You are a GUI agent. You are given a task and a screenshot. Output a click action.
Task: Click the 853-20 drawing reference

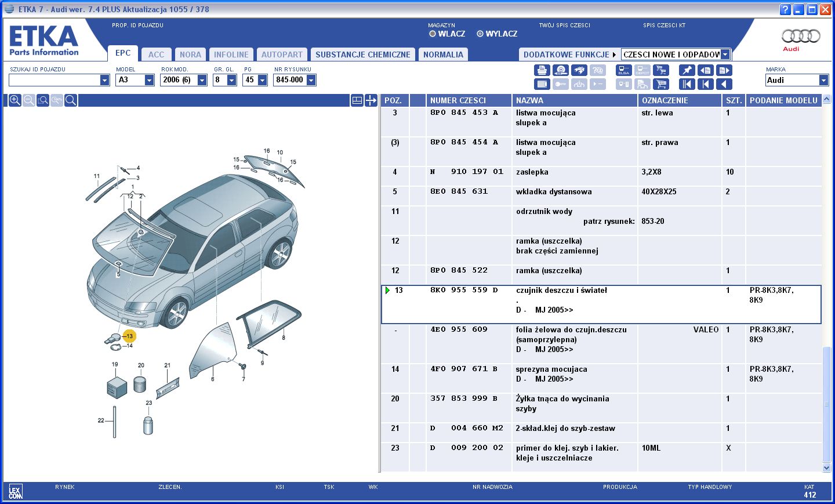652,222
